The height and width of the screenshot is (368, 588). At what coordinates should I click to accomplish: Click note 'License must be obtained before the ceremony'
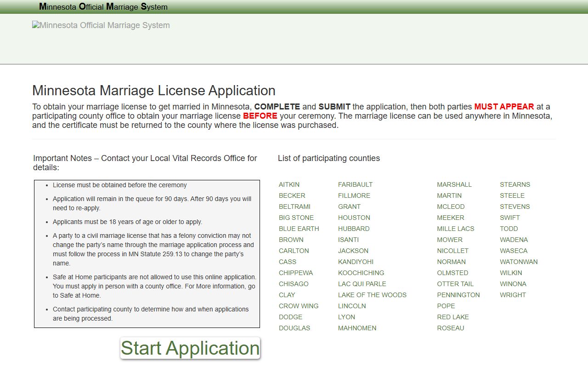point(120,185)
